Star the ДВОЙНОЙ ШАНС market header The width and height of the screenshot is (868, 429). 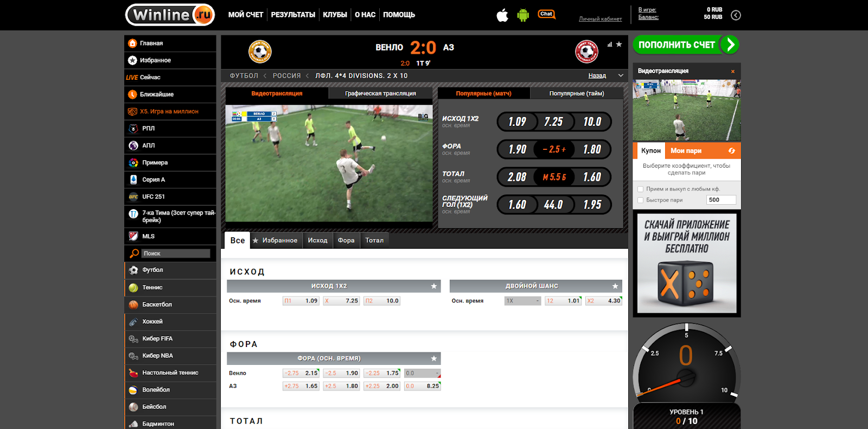pos(615,286)
